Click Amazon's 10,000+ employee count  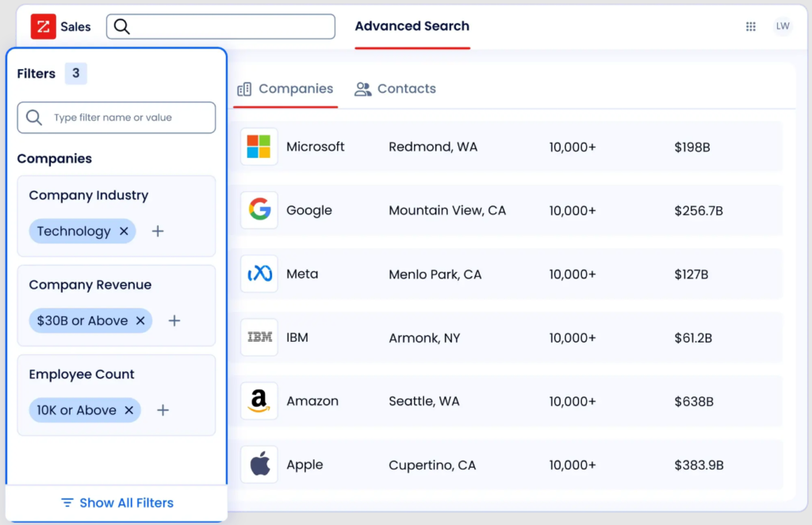click(573, 401)
